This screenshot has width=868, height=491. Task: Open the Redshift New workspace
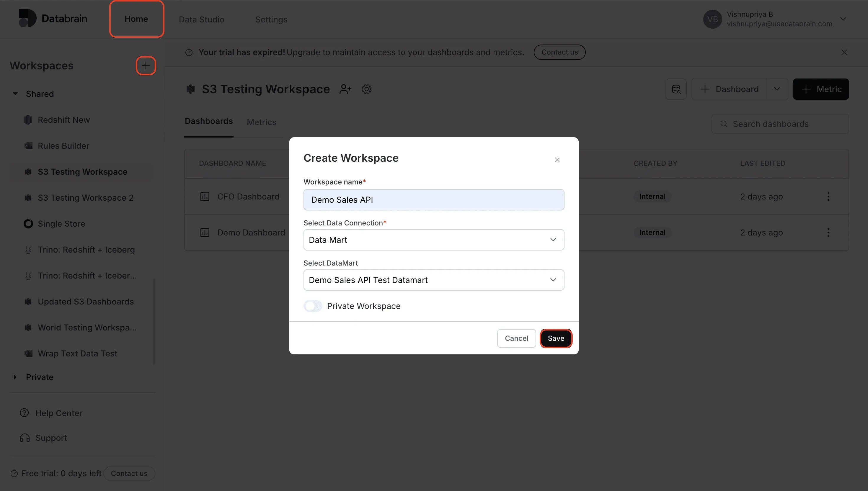pyautogui.click(x=64, y=120)
